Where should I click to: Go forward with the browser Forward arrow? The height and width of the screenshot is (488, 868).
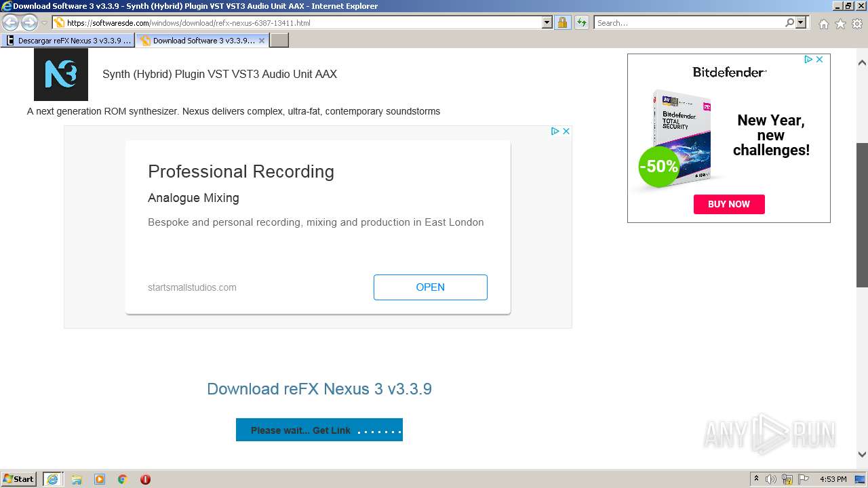coord(29,23)
